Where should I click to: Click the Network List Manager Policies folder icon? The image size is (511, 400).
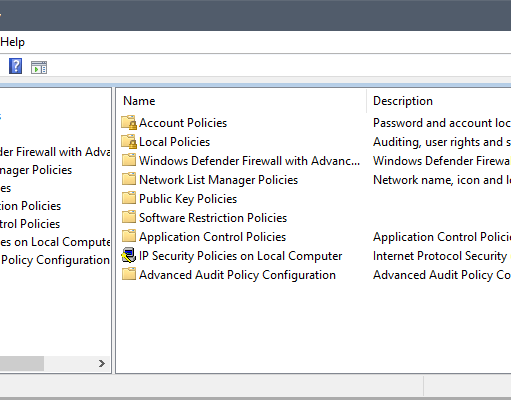click(x=129, y=179)
